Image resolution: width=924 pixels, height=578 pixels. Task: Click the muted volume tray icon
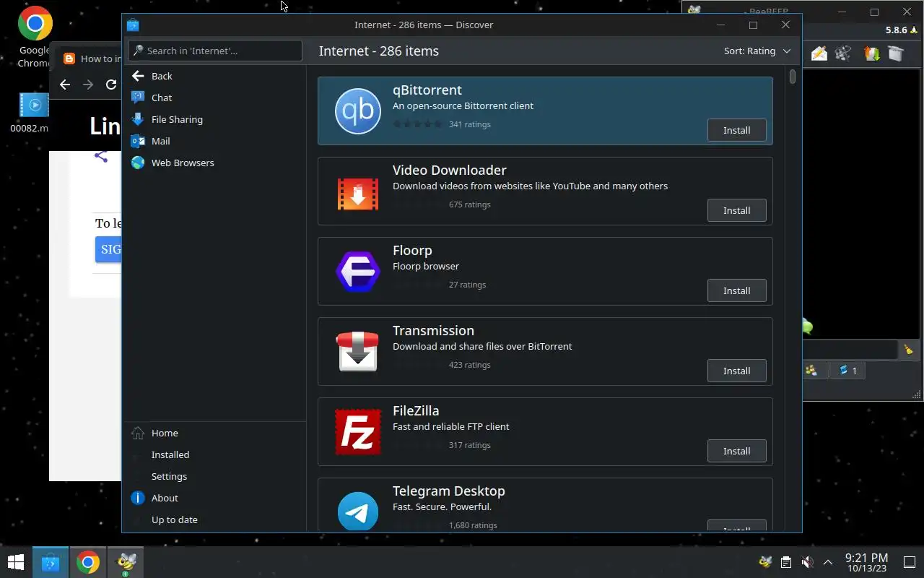tap(807, 562)
